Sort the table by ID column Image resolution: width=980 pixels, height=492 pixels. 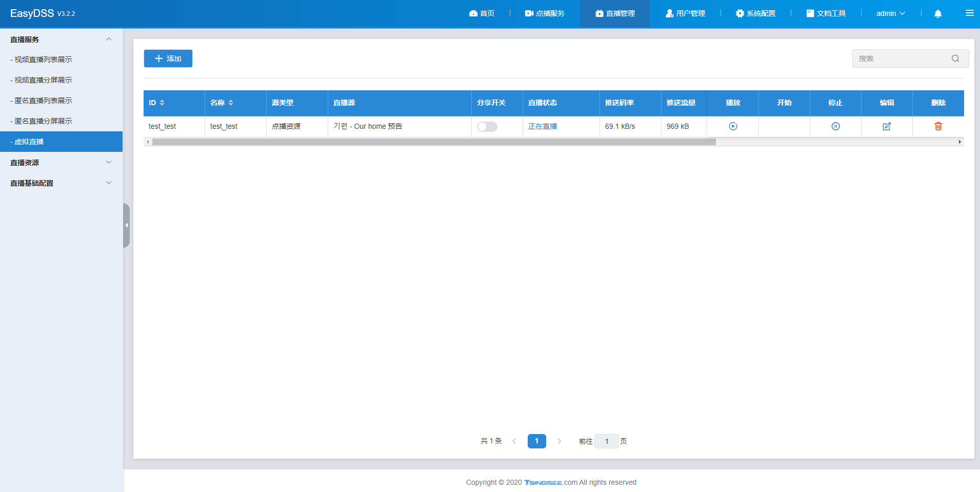tap(162, 103)
